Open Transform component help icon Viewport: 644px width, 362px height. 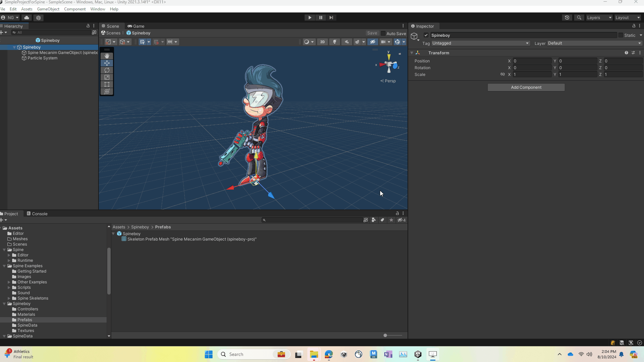pyautogui.click(x=626, y=53)
